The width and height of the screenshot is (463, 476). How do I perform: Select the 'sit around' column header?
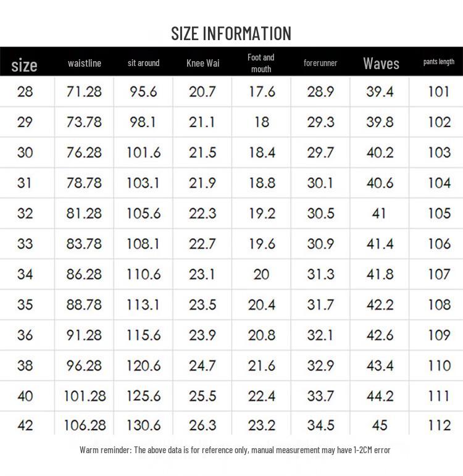point(143,63)
